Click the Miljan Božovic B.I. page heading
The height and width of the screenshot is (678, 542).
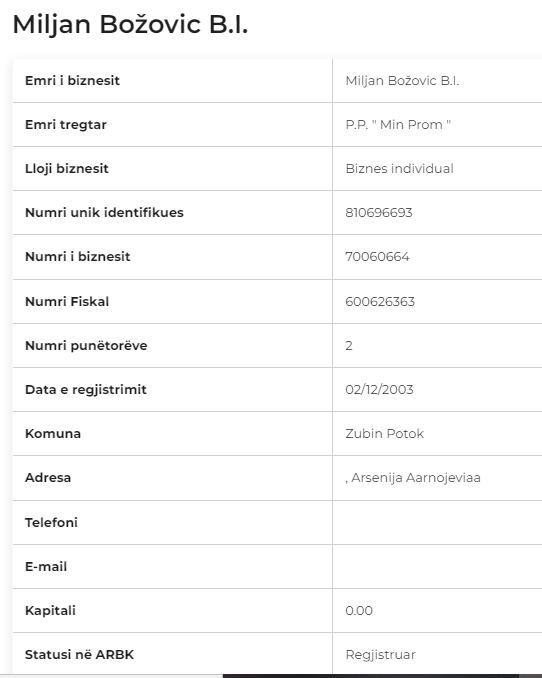130,24
